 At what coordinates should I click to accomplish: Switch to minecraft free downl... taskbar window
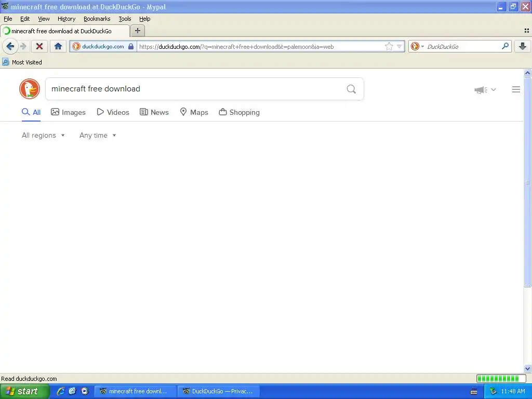135,391
